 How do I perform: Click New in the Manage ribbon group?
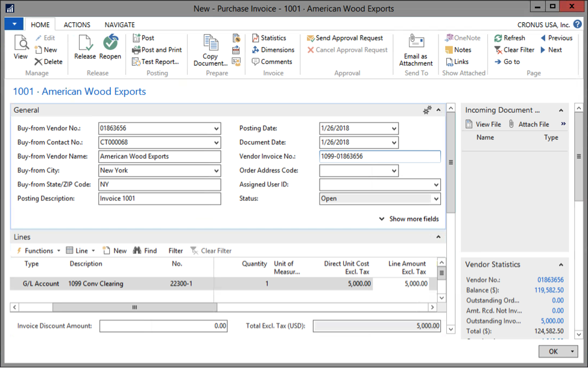[x=46, y=49]
